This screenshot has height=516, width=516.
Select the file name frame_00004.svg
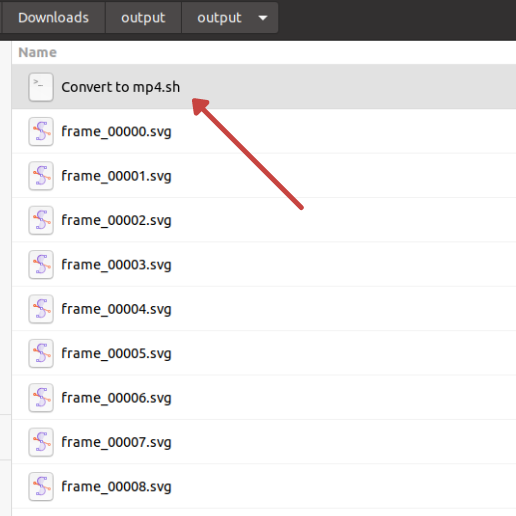[116, 309]
